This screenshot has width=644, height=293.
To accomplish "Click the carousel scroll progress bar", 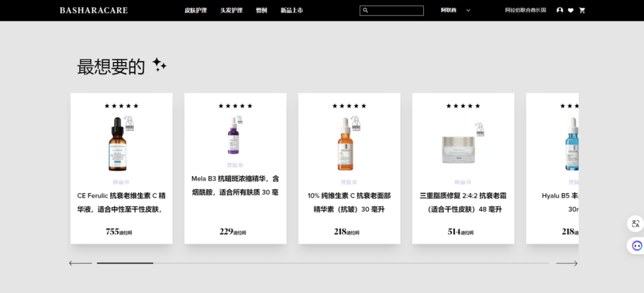I will [322, 263].
